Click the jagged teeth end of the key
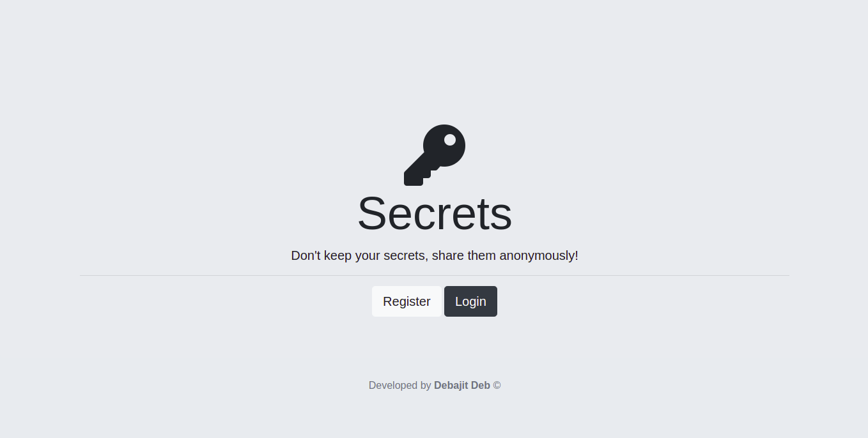This screenshot has width=868, height=438. click(417, 175)
